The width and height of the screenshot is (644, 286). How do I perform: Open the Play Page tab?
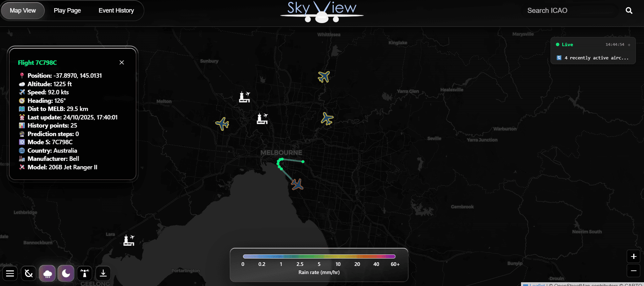pyautogui.click(x=67, y=11)
